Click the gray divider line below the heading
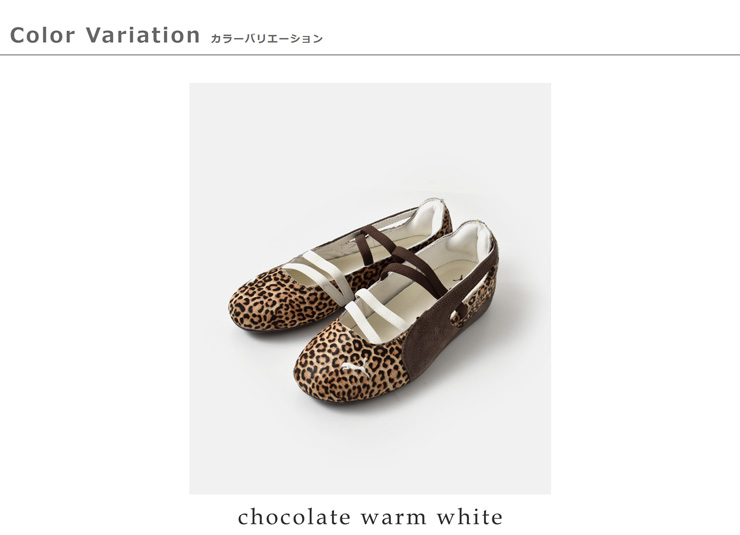The height and width of the screenshot is (535, 740). tap(370, 55)
